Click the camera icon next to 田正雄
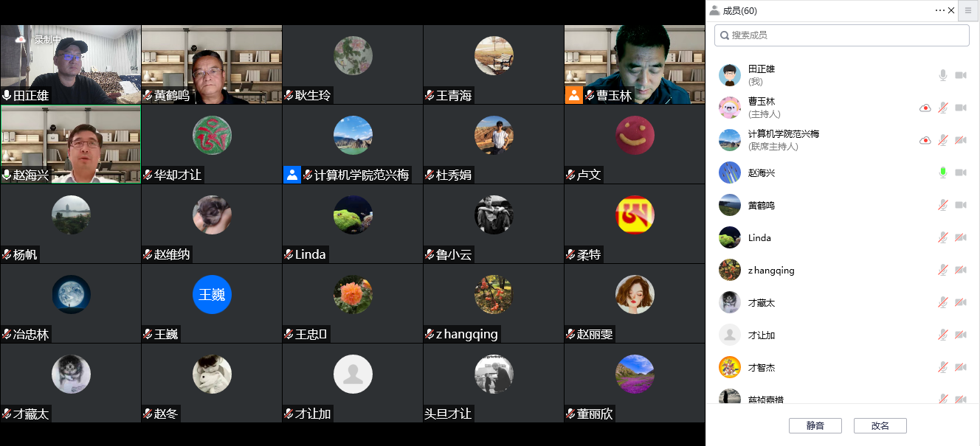Image resolution: width=980 pixels, height=446 pixels. pyautogui.click(x=961, y=75)
